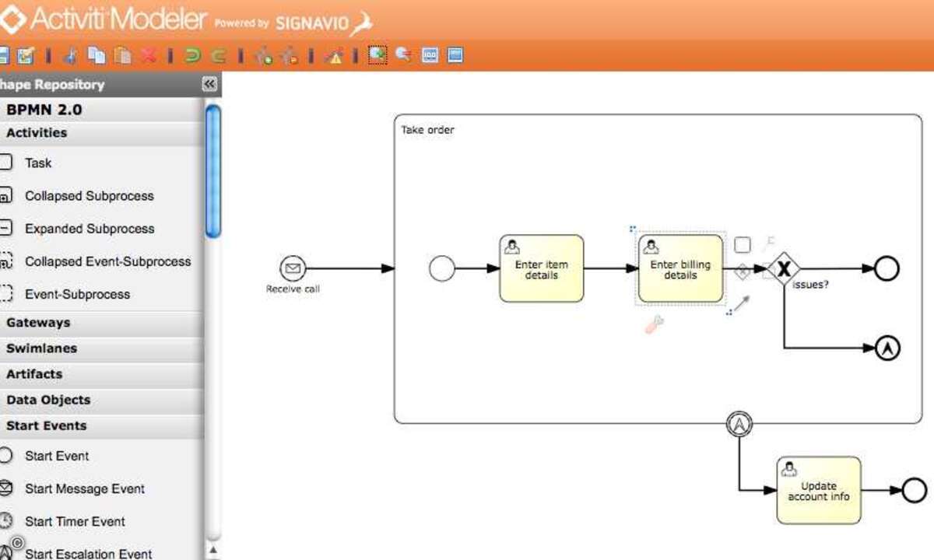
Task: Select the issues? exclusive gateway
Action: [x=784, y=269]
